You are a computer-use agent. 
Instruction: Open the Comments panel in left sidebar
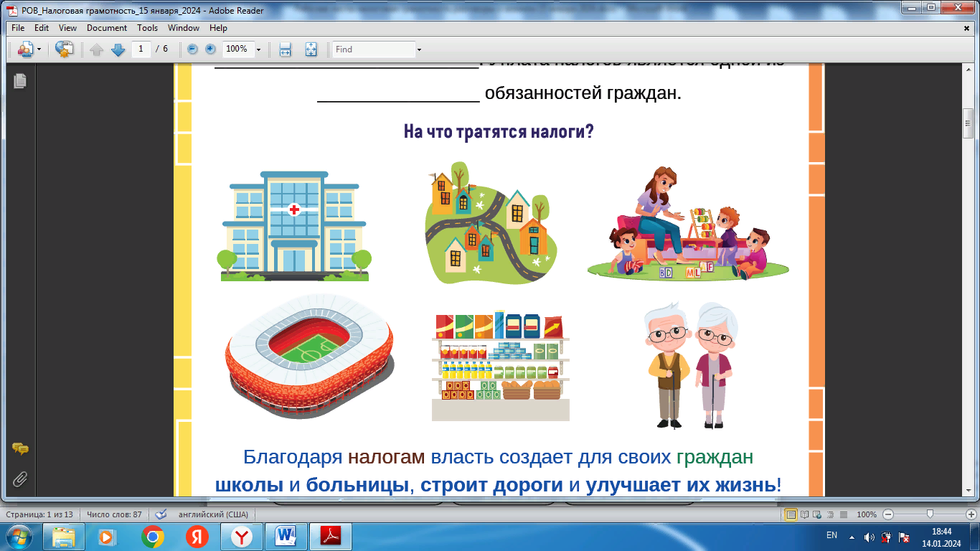tap(20, 449)
